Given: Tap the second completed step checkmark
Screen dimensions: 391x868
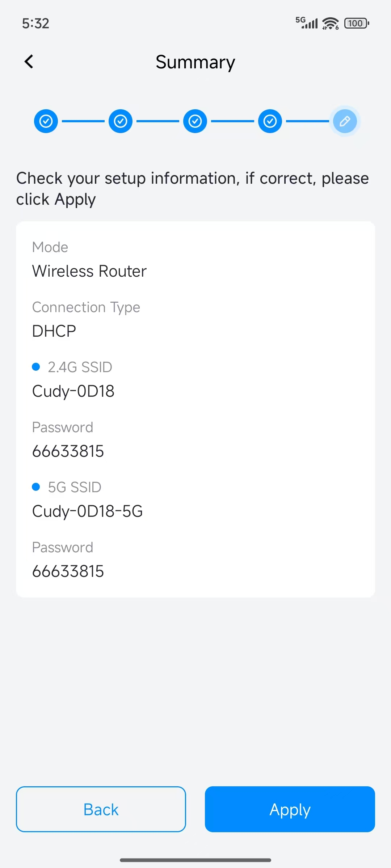Looking at the screenshot, I should pos(121,121).
